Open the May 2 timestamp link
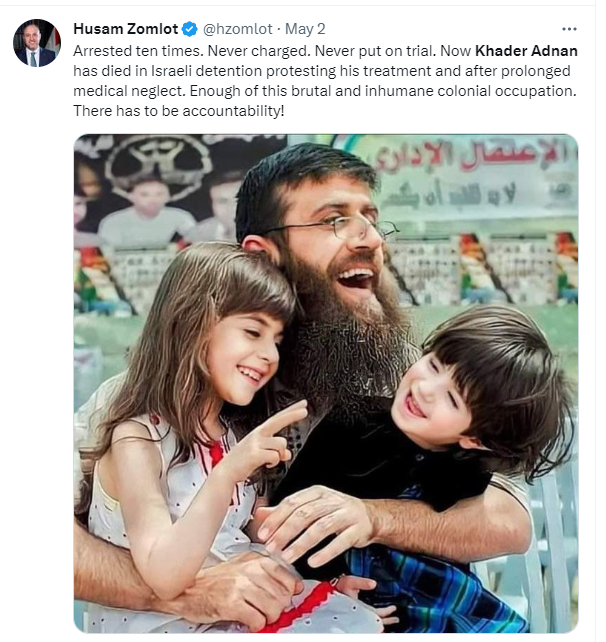 coord(305,29)
